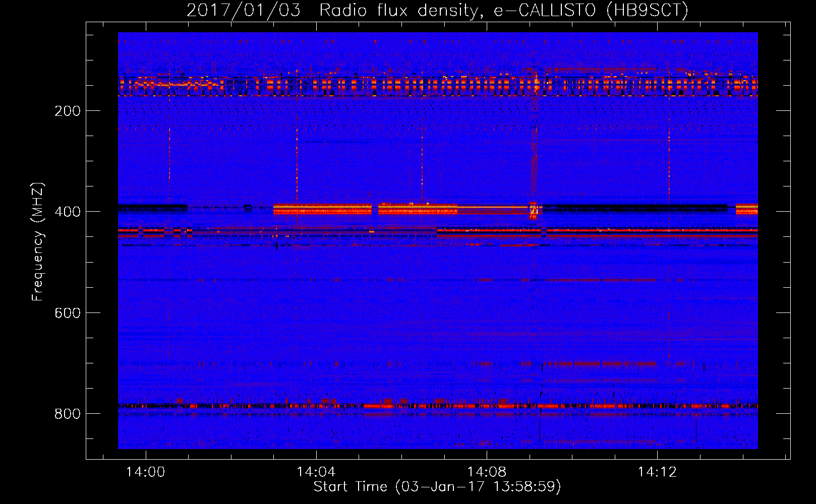Click the 14:08 time tick label
Screen dimensions: 816x504
(487, 472)
